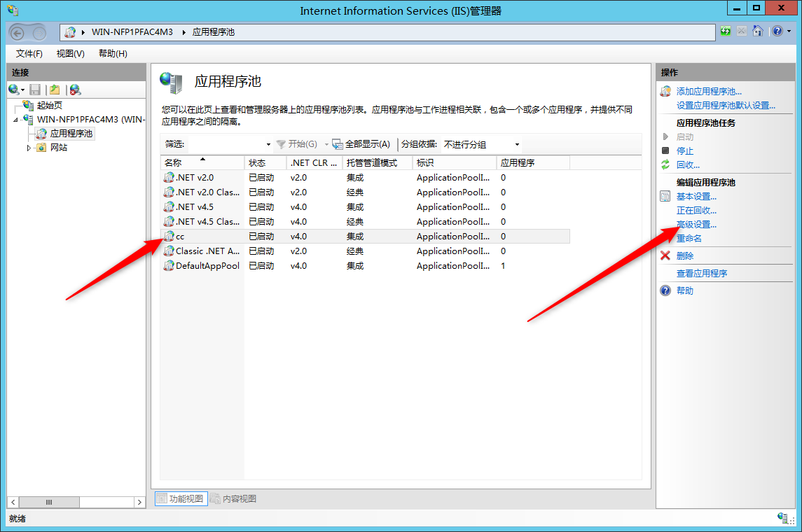This screenshot has width=802, height=532.
Task: Click Connections pane horizontal scrollbar thumb
Action: click(x=49, y=503)
